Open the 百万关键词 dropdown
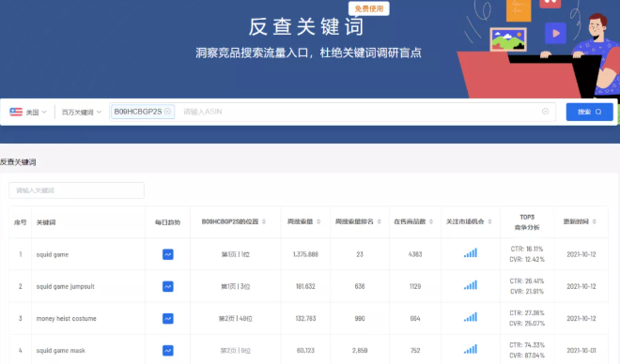 [x=82, y=113]
